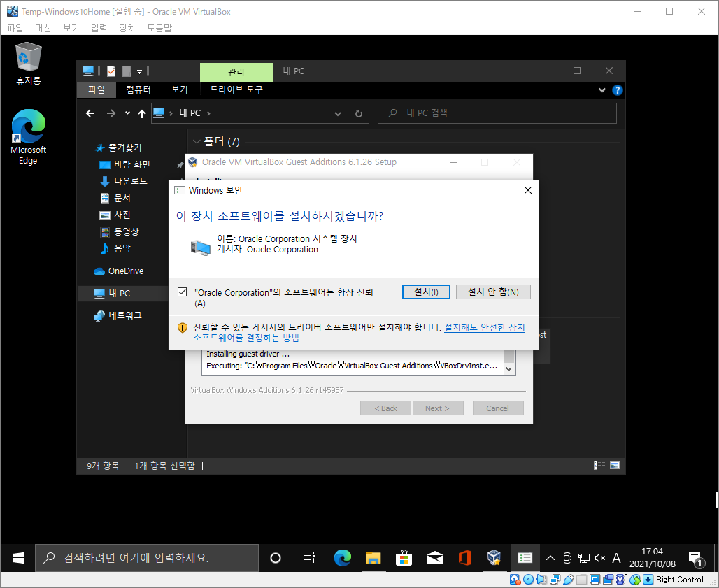Open the Recycle Bin desktop icon
719x588 pixels.
pos(29,63)
